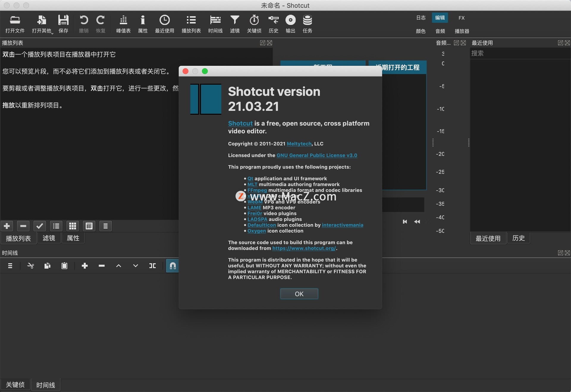Open the FFmpeg project link

[257, 190]
